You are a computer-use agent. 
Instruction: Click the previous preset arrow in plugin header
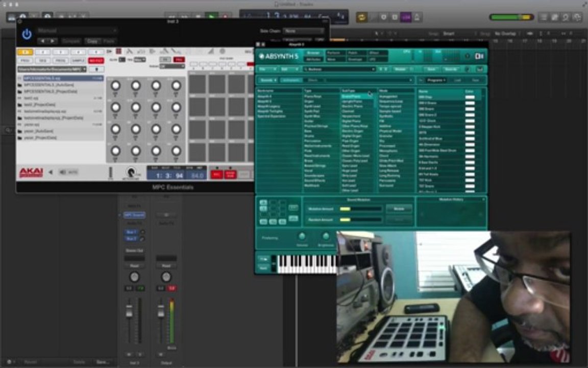tap(42, 41)
